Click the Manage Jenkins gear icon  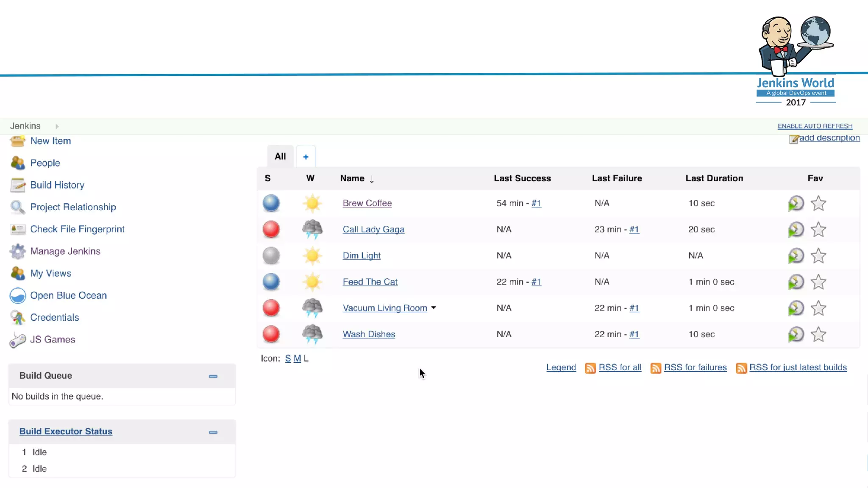[18, 252]
